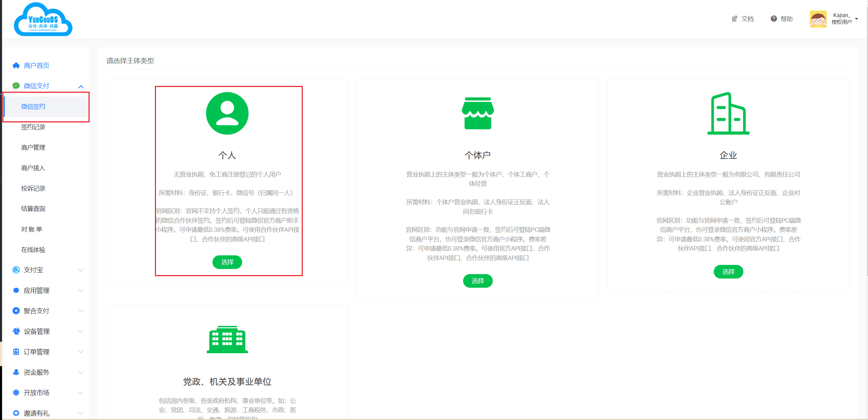This screenshot has width=868, height=420.
Task: Click the shop storefront icon for 个体户
Action: click(x=478, y=113)
